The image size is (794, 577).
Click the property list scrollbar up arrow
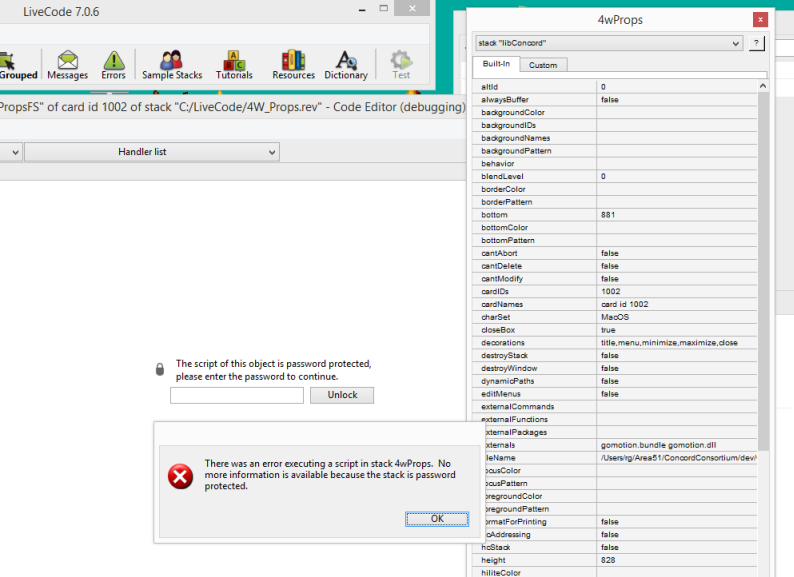(x=764, y=86)
